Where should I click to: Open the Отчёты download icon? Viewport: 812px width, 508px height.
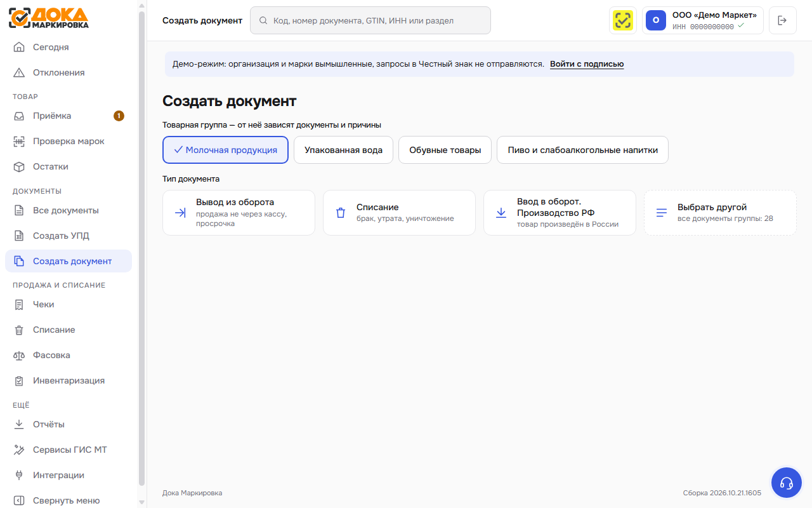click(x=19, y=424)
